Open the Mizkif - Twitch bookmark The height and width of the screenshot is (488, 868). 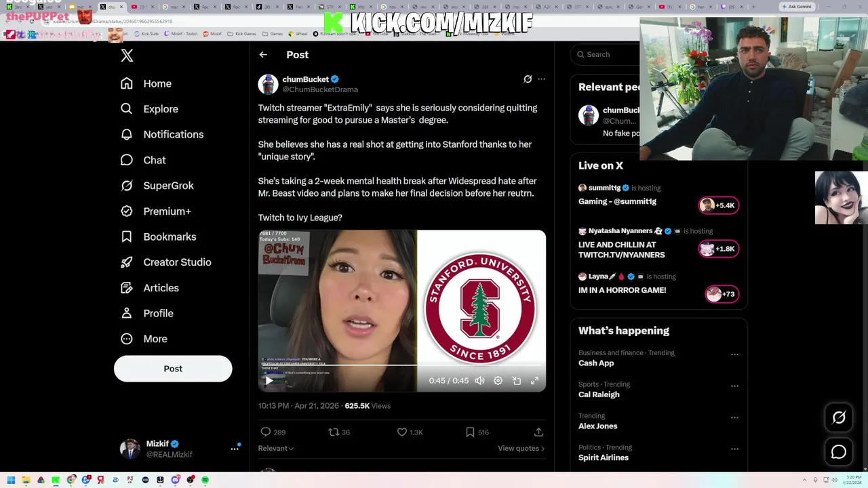[x=181, y=33]
